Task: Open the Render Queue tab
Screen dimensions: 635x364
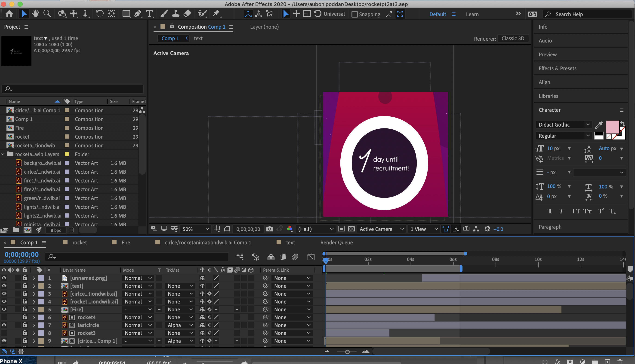Action: (337, 243)
